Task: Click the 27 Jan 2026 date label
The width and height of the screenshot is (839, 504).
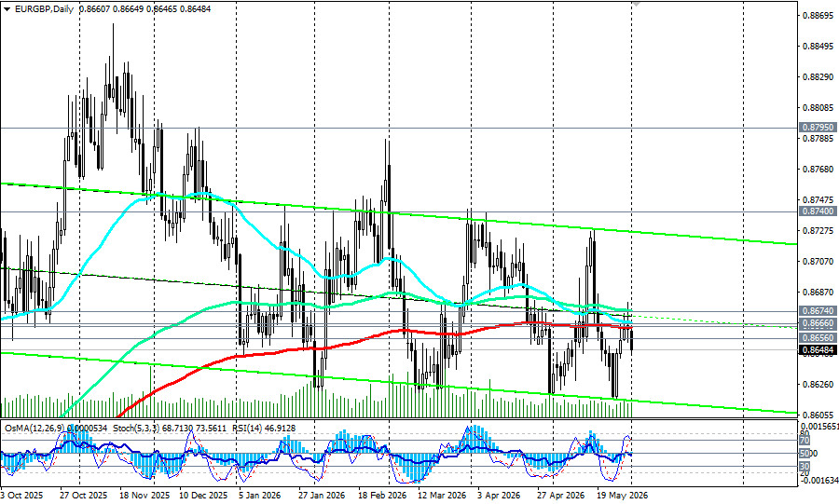Action: point(322,496)
